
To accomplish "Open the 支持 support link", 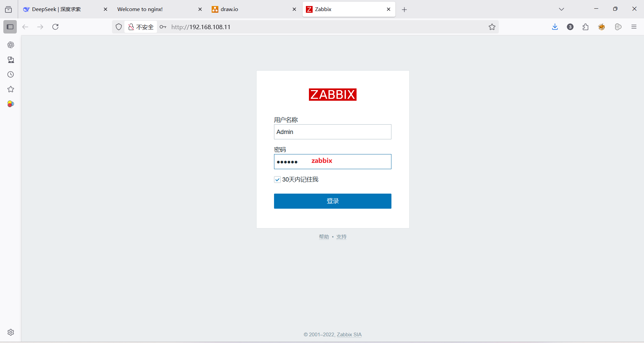I will coord(341,237).
